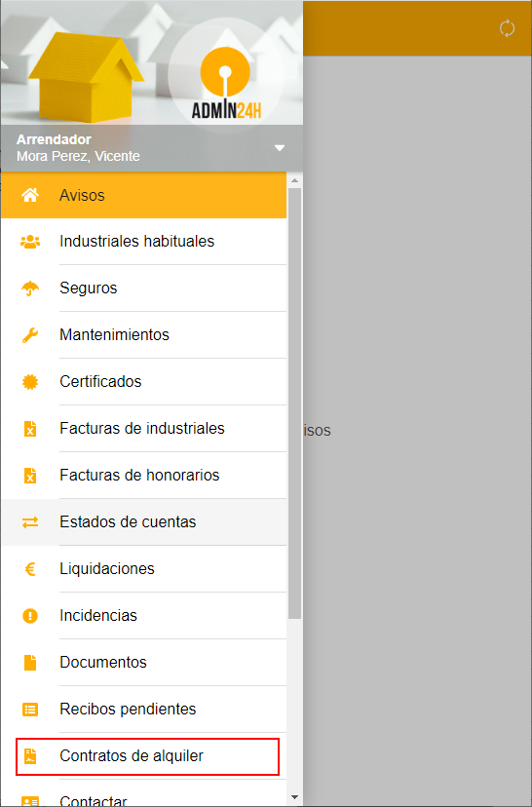Click the wrench icon for Mantenimientos
Screen dimensions: 532x807
[x=30, y=335]
